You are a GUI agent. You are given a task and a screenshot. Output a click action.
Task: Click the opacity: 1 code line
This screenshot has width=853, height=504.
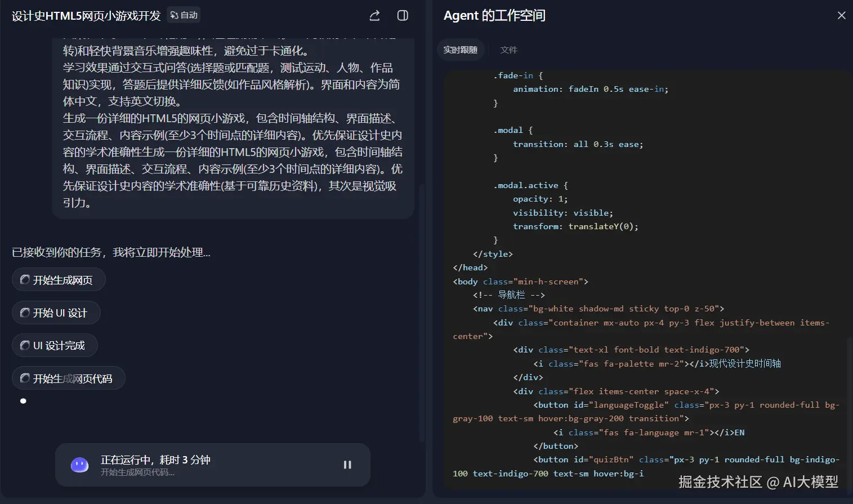point(540,199)
